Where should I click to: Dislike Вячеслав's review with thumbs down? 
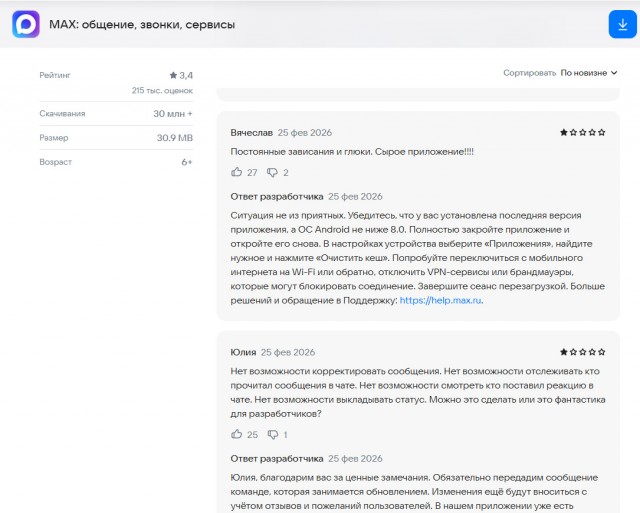[272, 173]
